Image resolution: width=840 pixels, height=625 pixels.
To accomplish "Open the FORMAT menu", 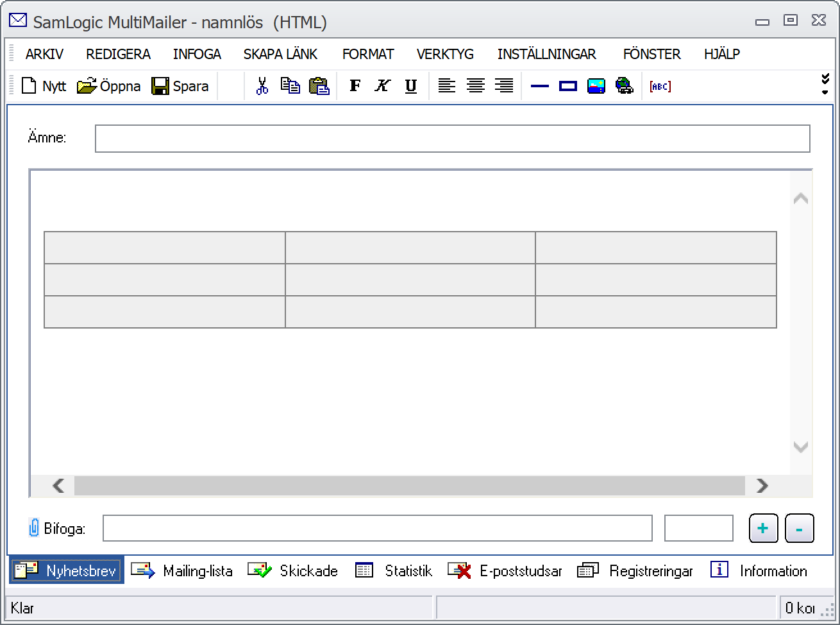I will pos(368,55).
